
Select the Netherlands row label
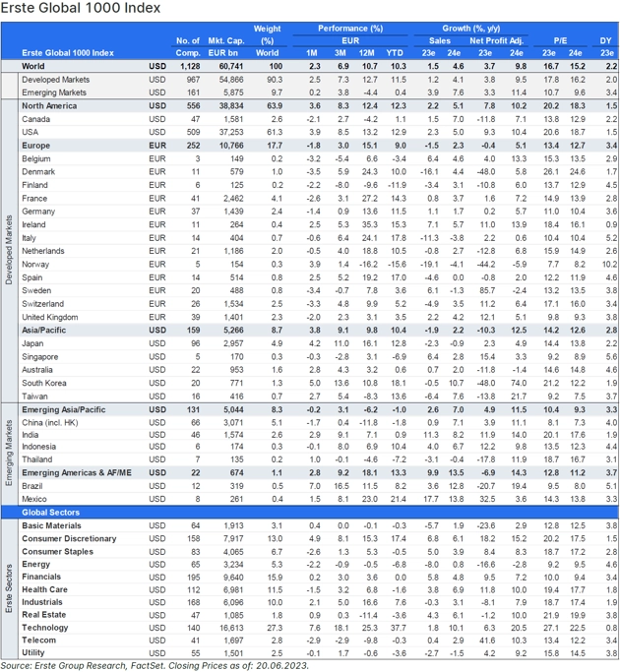[43, 251]
